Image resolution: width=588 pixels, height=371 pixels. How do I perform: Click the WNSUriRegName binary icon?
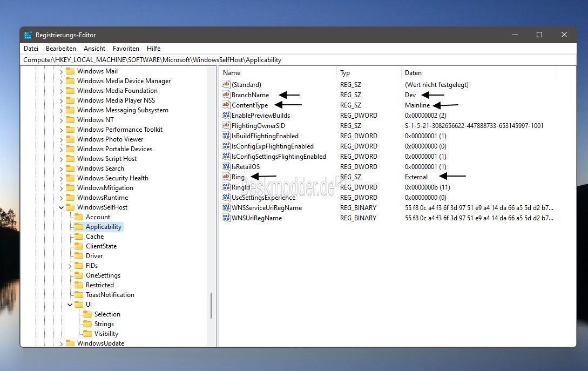coord(226,218)
